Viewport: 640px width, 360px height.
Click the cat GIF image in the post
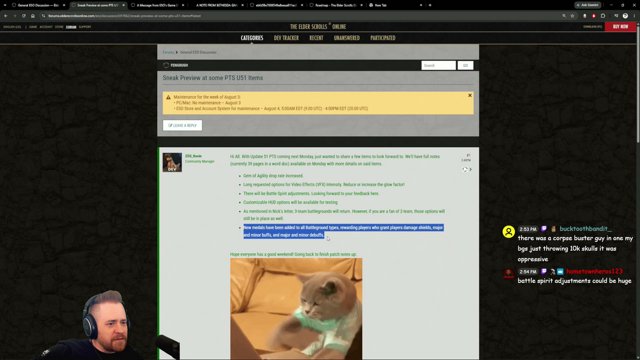[x=296, y=309]
